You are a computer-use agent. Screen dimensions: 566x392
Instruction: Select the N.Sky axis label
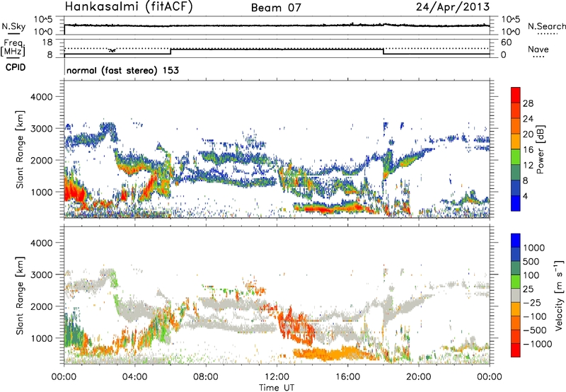pos(13,26)
